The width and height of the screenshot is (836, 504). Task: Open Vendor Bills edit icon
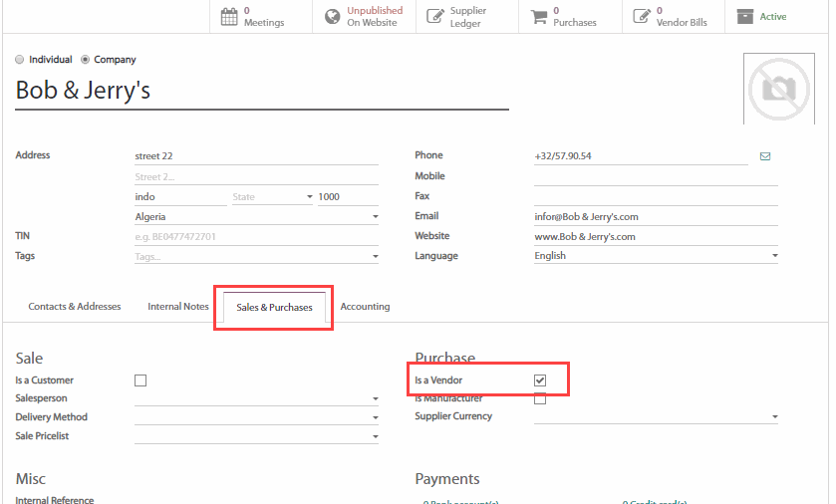(x=642, y=16)
